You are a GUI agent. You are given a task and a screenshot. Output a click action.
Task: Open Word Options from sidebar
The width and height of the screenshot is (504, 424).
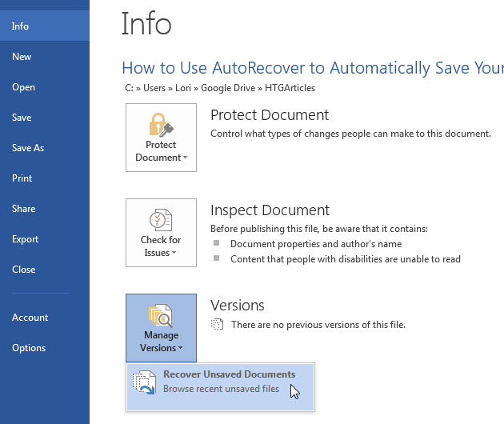(29, 348)
